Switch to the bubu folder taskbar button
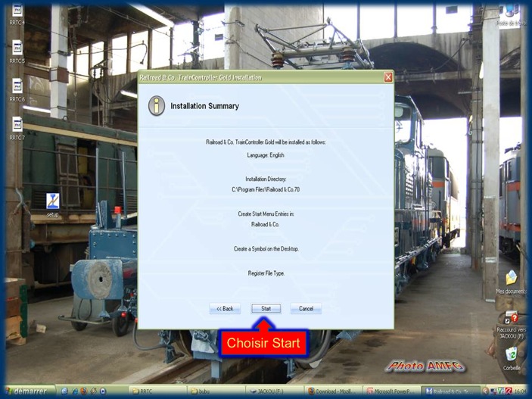Image resolution: width=532 pixels, height=399 pixels. 216,391
